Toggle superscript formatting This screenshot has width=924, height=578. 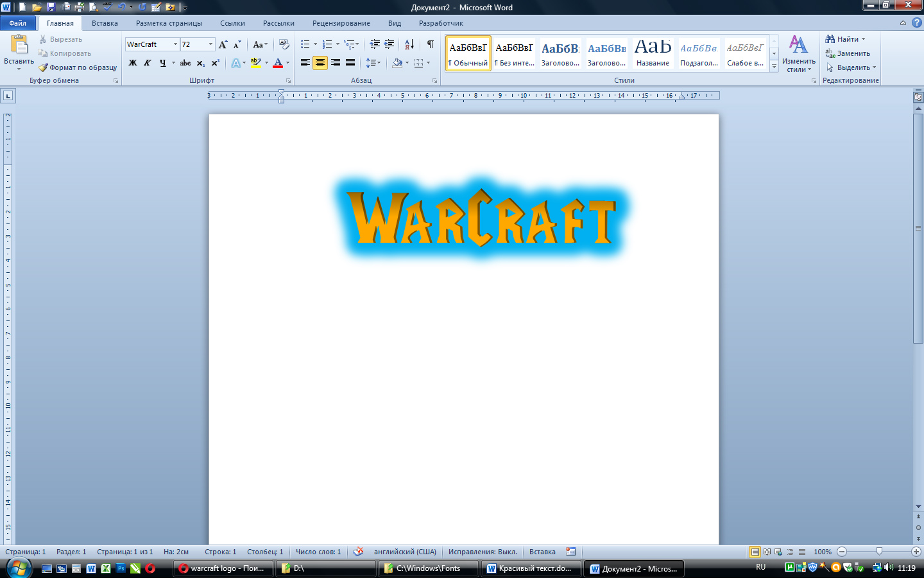click(215, 63)
